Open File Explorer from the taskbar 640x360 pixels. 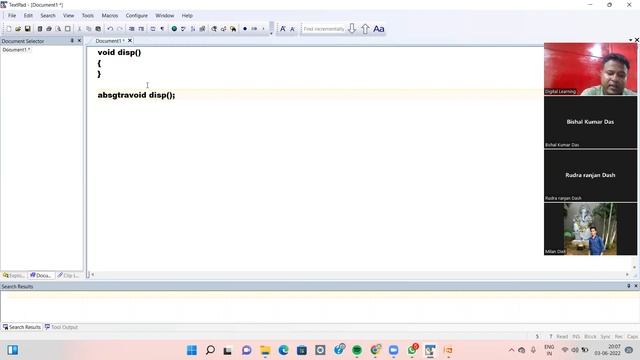pyautogui.click(x=265, y=350)
